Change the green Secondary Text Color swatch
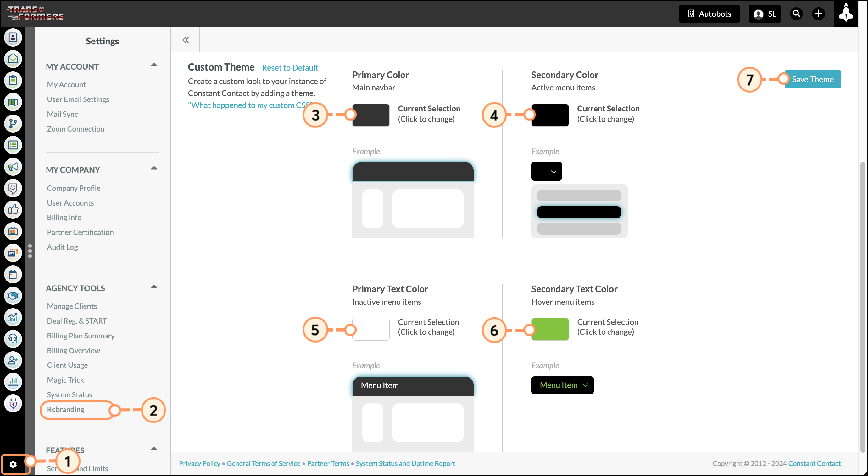This screenshot has width=868, height=476. [550, 329]
